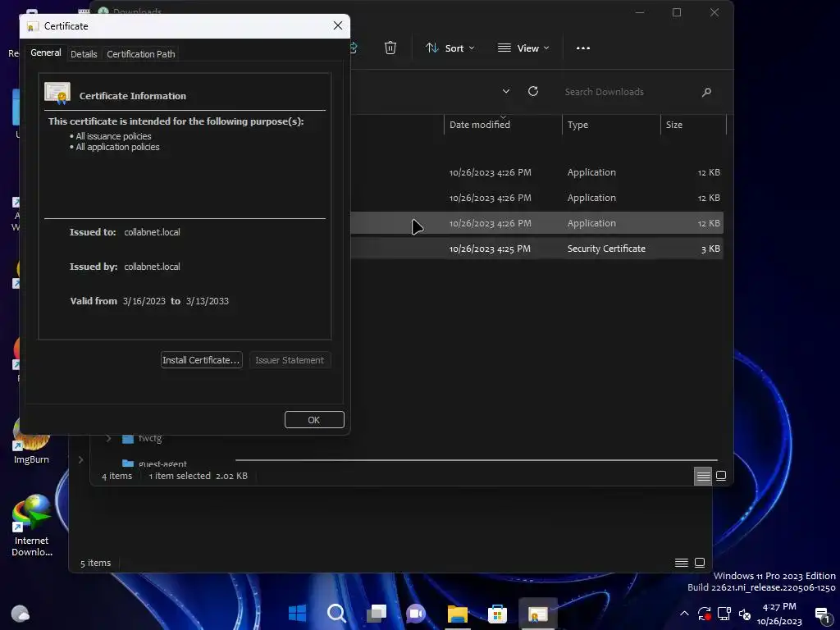Viewport: 840px width, 630px height.
Task: Open the Certification Path tab
Action: (x=141, y=54)
